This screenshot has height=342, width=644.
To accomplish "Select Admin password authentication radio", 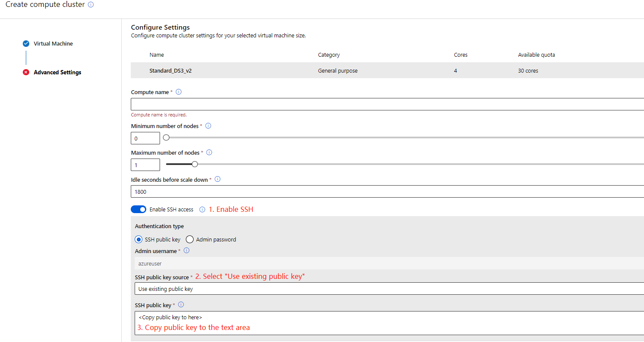I will click(x=189, y=239).
